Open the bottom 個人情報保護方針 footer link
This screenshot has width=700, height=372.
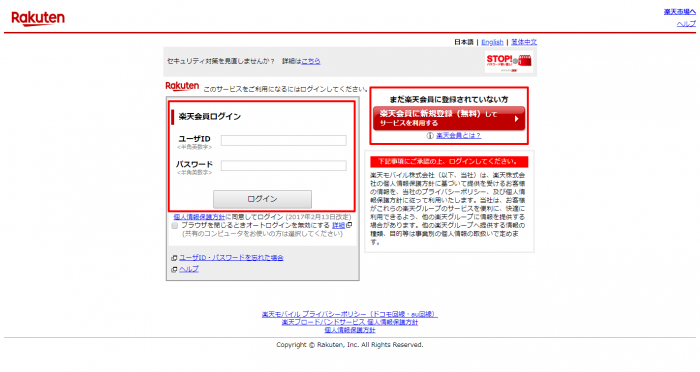[350, 330]
